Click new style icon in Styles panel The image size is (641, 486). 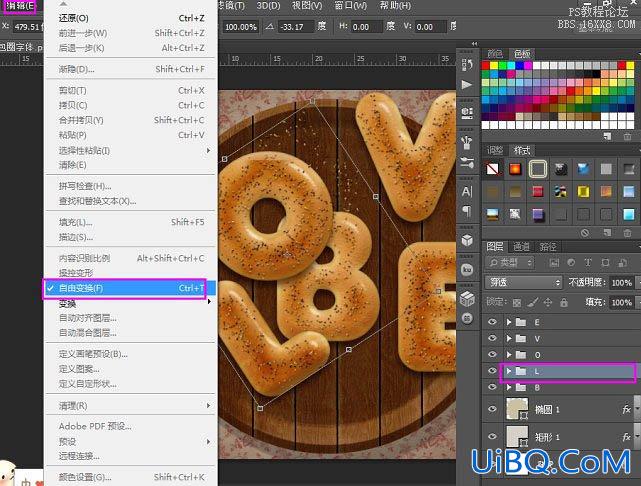pyautogui.click(x=607, y=233)
